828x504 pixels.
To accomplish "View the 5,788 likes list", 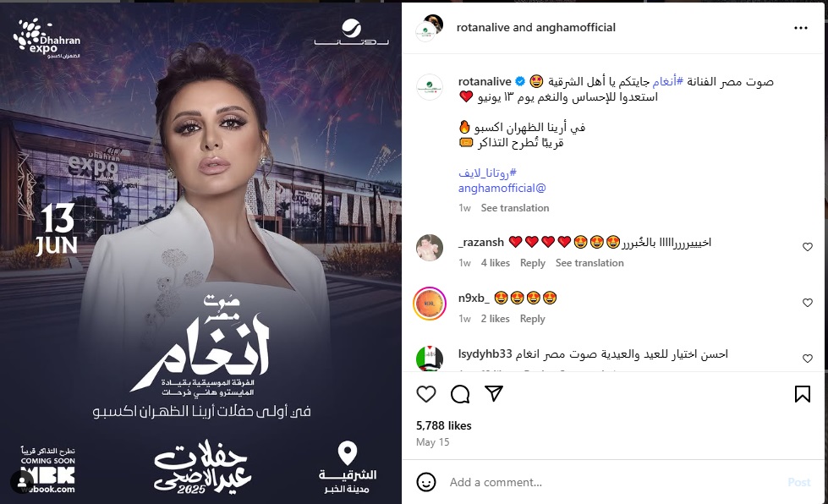I will pyautogui.click(x=443, y=425).
